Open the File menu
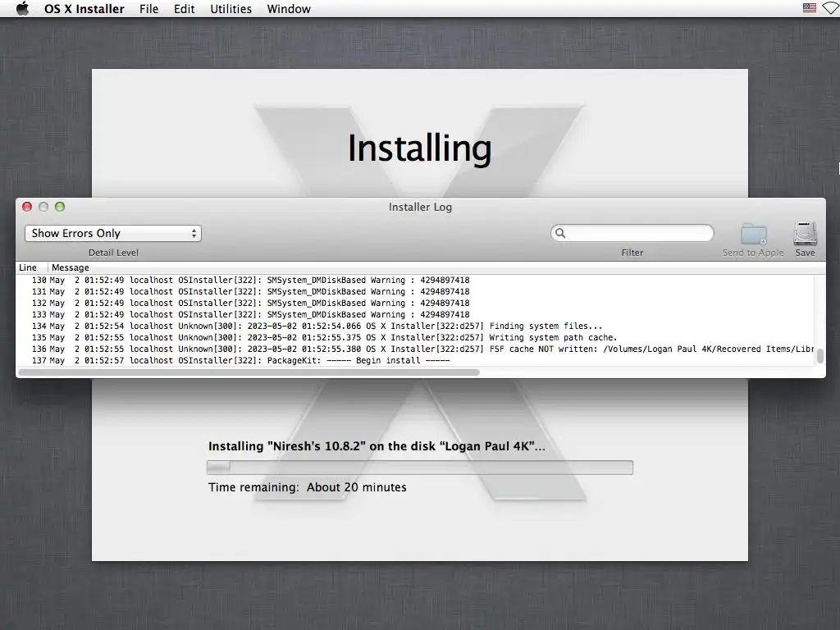This screenshot has width=840, height=630. pos(149,9)
